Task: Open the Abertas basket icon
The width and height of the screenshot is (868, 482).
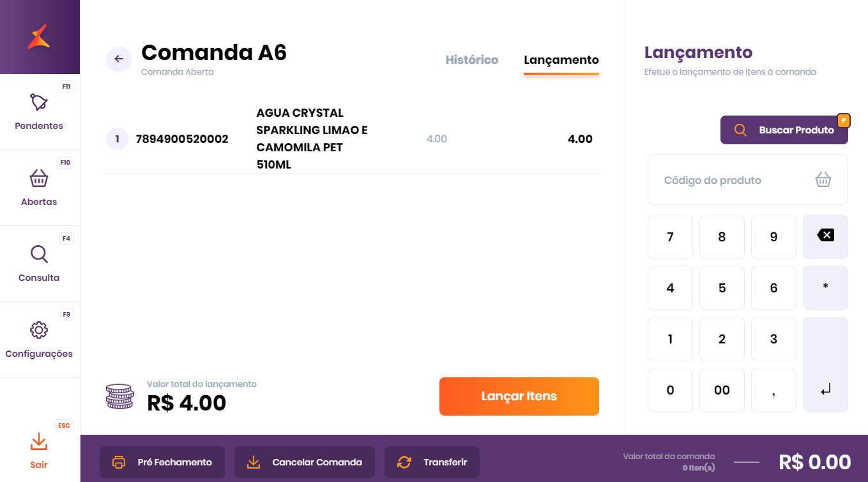Action: (x=39, y=178)
